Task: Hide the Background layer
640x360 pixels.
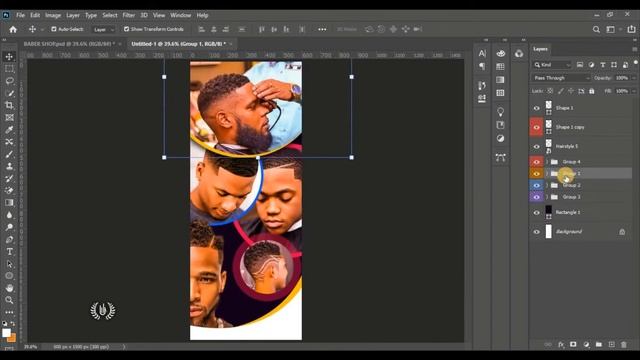Action: [536, 232]
